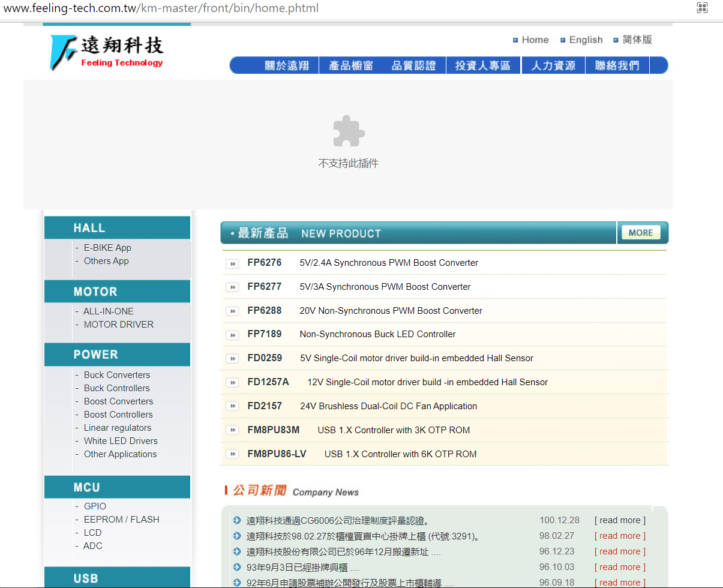Screen dimensions: 723x588
Task: Open the 投資人專區 menu
Action: [483, 65]
